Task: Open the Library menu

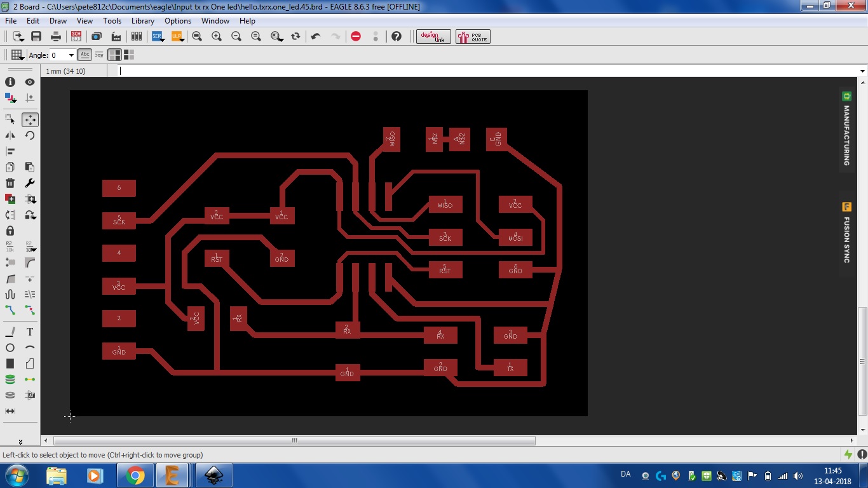Action: [143, 21]
